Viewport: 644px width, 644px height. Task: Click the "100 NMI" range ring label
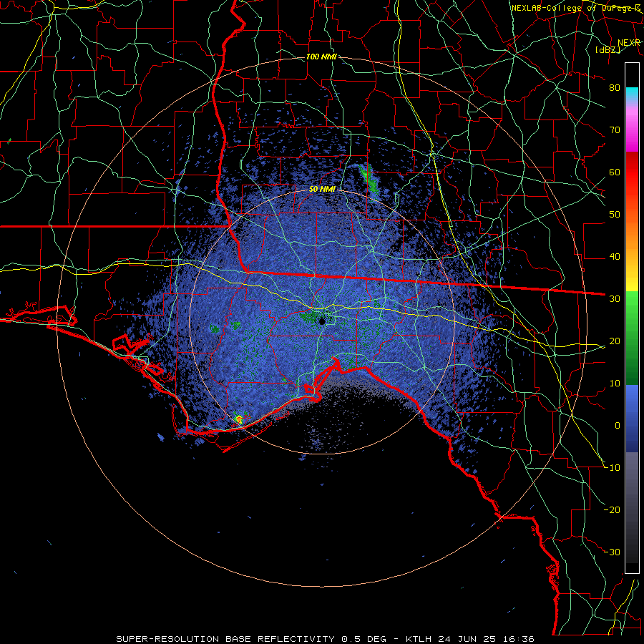[x=321, y=57]
